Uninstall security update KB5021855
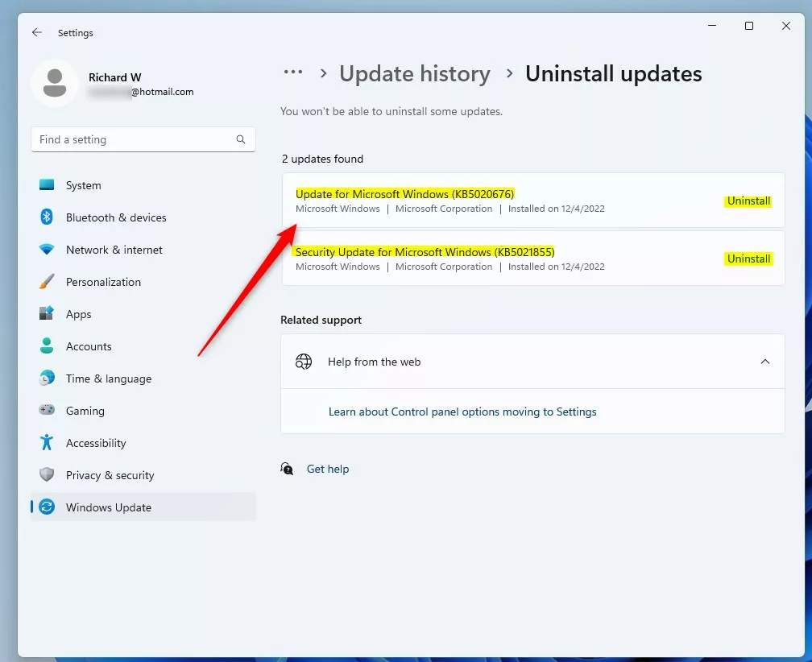Image resolution: width=812 pixels, height=662 pixels. (748, 259)
